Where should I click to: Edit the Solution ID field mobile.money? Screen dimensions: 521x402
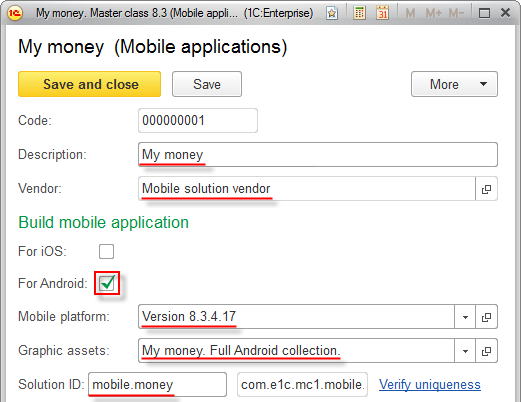[157, 385]
